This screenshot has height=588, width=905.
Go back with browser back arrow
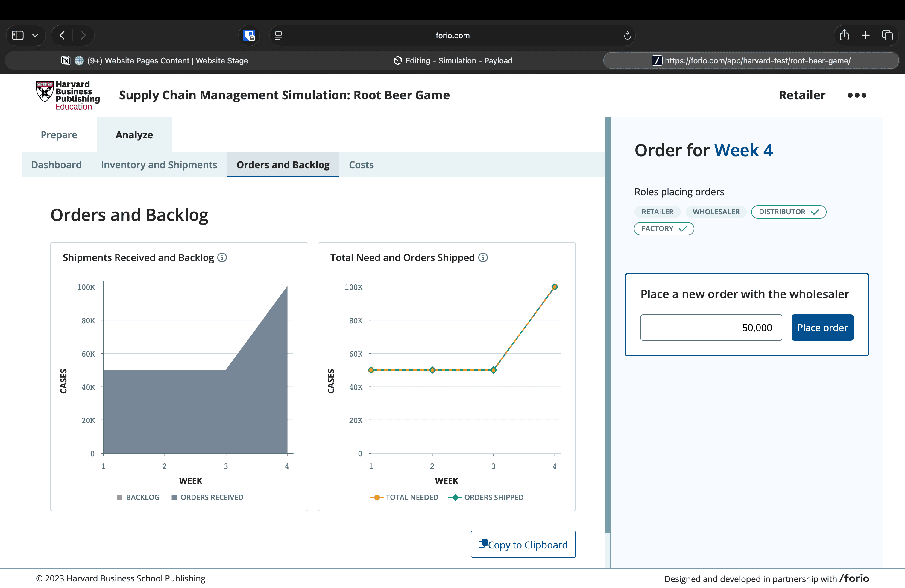click(62, 35)
